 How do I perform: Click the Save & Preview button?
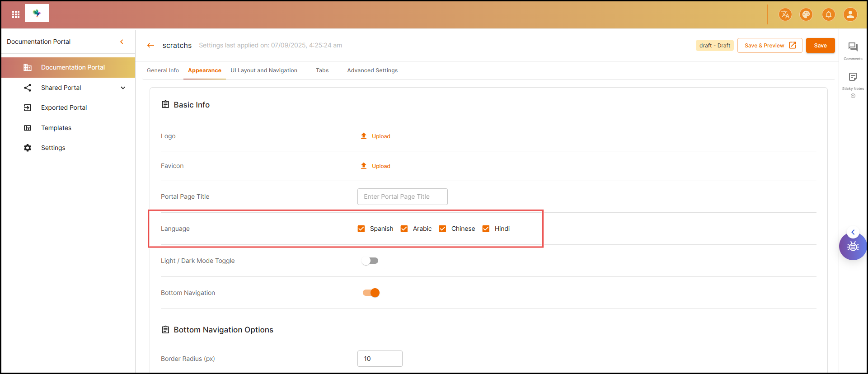pyautogui.click(x=769, y=46)
